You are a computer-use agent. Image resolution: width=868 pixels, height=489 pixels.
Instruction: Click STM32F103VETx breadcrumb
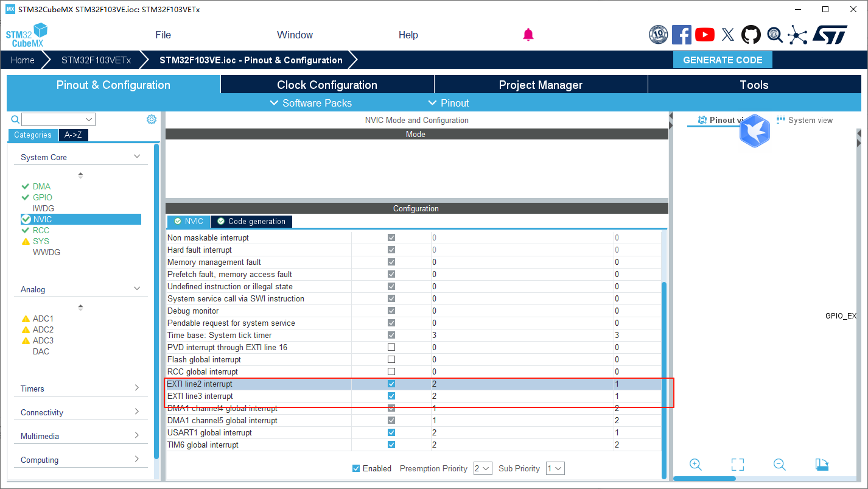(x=96, y=60)
